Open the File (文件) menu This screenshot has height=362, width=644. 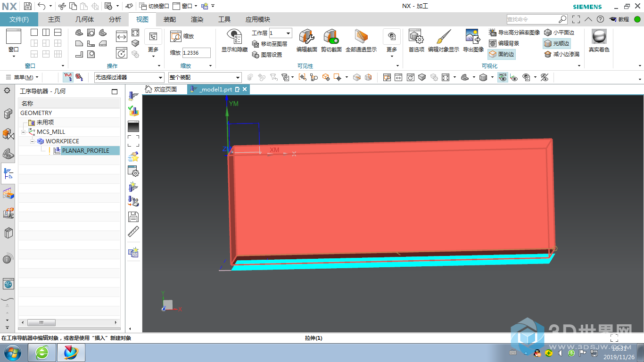19,19
